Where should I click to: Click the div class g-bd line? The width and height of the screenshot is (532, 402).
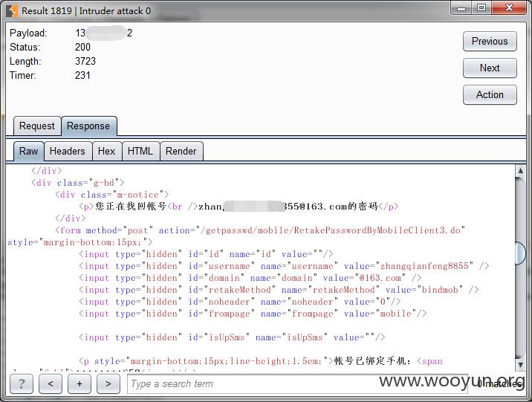point(78,183)
